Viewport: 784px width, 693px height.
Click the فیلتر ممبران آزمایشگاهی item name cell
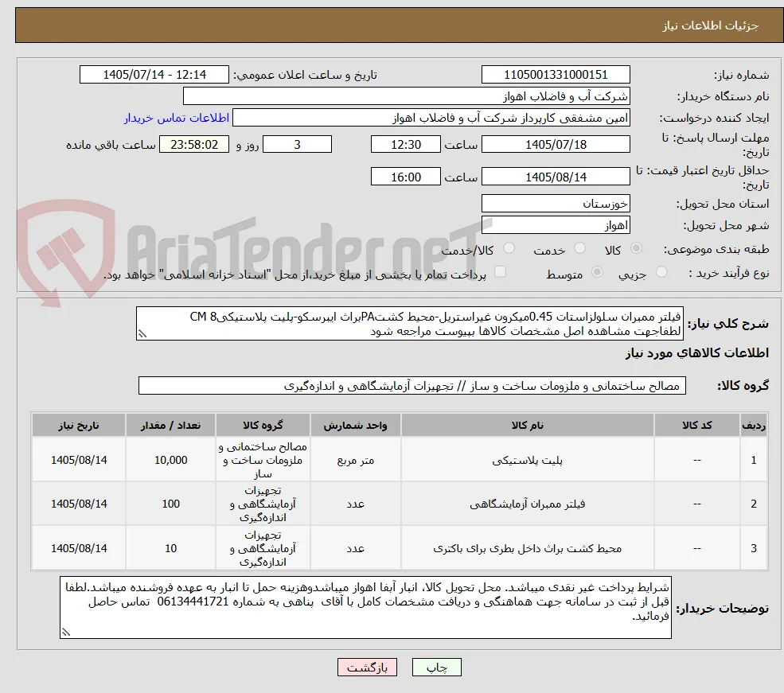(x=528, y=504)
